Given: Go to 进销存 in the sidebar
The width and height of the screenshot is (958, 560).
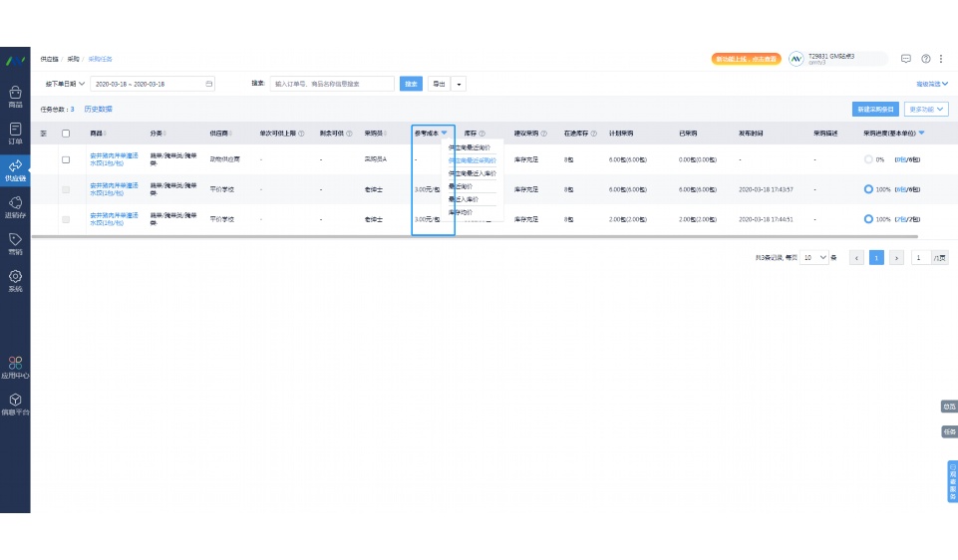Looking at the screenshot, I should click(x=15, y=206).
